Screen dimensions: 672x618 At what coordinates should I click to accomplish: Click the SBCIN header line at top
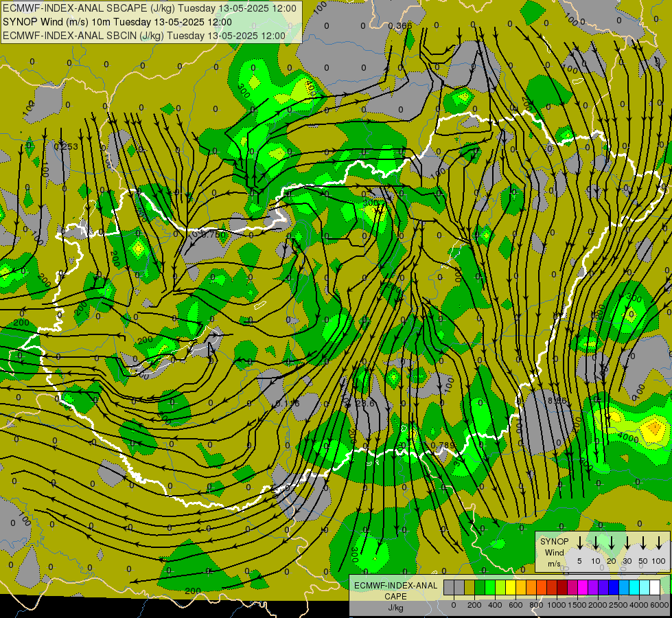(144, 36)
